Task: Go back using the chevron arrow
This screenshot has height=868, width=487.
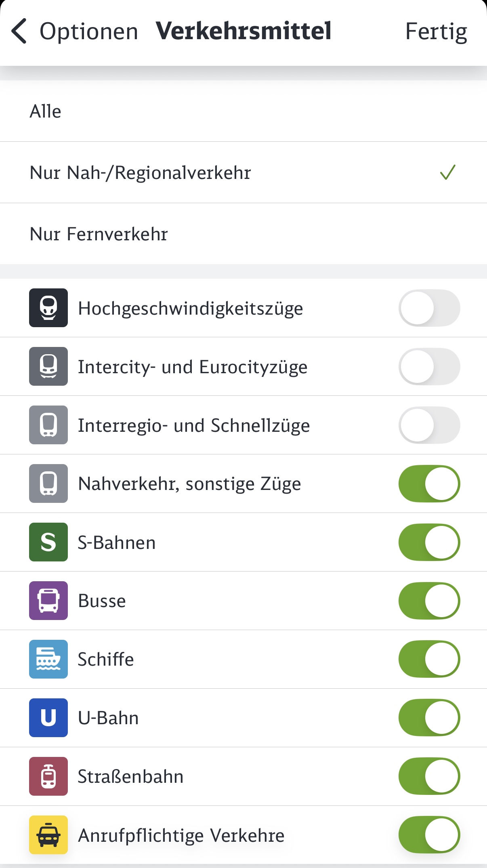Action: click(19, 31)
